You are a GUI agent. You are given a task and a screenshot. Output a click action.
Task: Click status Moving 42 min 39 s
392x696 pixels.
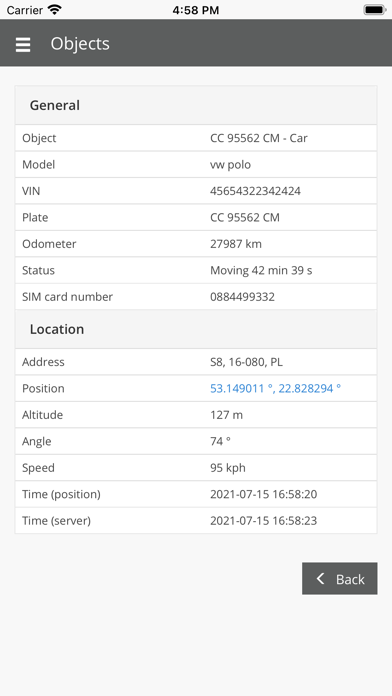261,270
